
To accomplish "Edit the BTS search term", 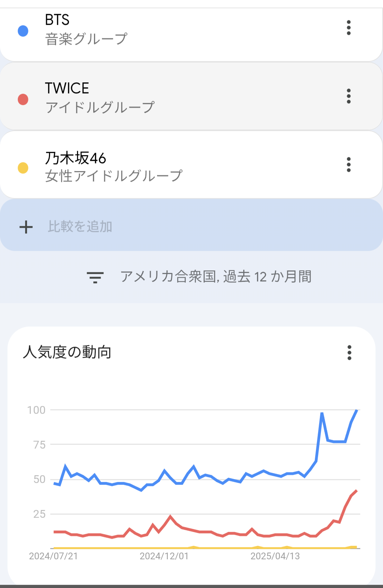I will coord(191,32).
